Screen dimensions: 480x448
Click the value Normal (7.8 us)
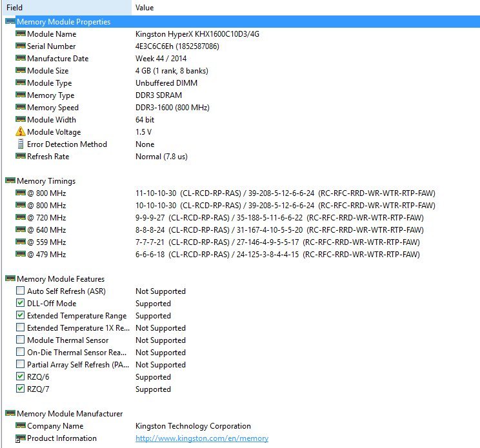[x=161, y=156]
